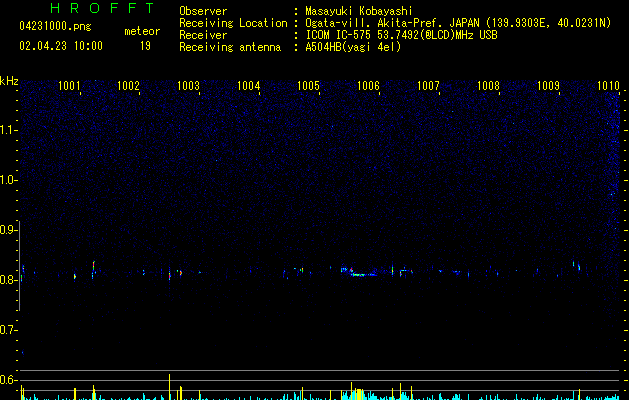This screenshot has height=400, width=629.
Task: Click the tallest yellow spike in the bottom intensity graph
Action: tap(170, 387)
